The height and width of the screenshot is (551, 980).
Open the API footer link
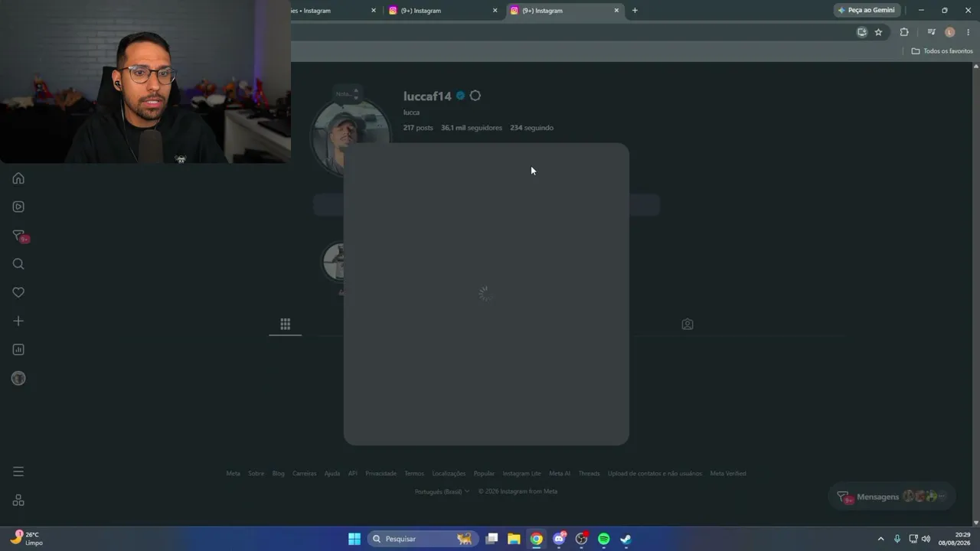(352, 474)
